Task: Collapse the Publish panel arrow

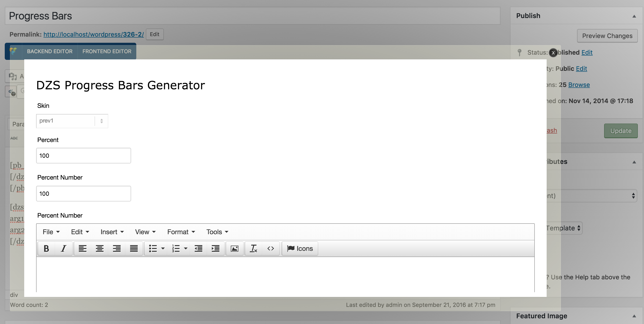Action: click(x=634, y=16)
